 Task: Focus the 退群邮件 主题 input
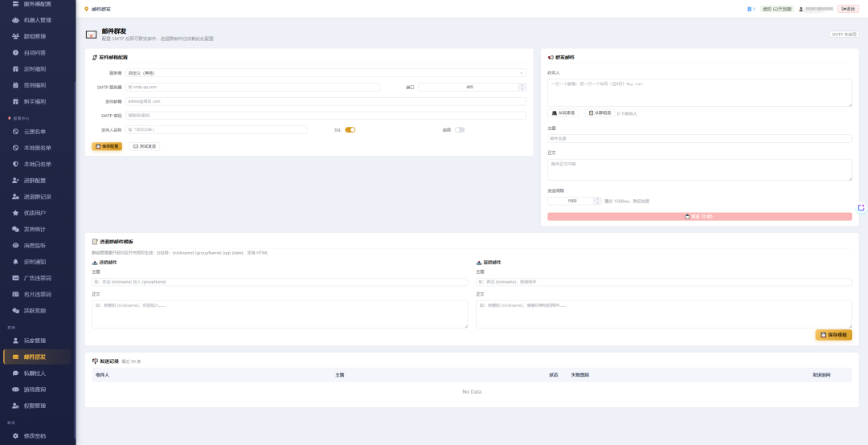point(664,282)
